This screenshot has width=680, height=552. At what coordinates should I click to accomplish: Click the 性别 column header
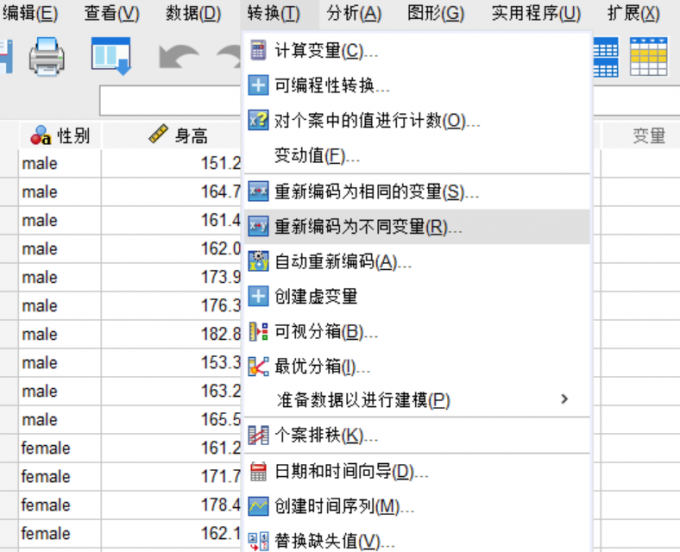coord(60,135)
